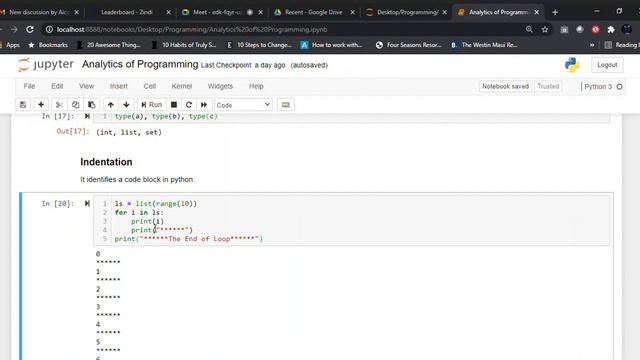640x360 pixels.
Task: Open the extensions puzzle icon
Action: point(611,29)
